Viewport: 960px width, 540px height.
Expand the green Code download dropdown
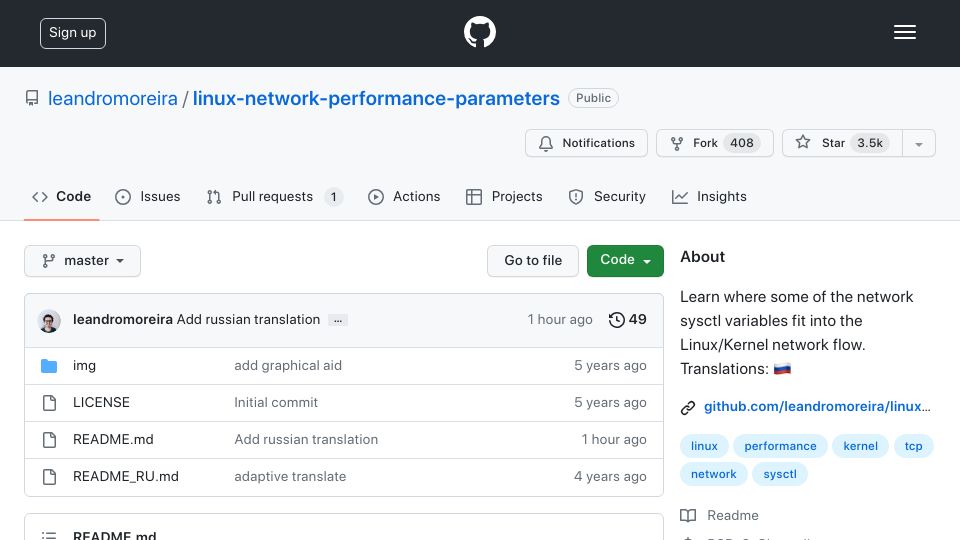625,261
